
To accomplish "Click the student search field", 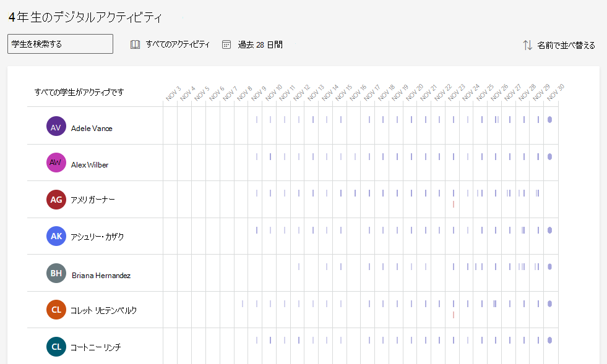I will click(x=61, y=44).
